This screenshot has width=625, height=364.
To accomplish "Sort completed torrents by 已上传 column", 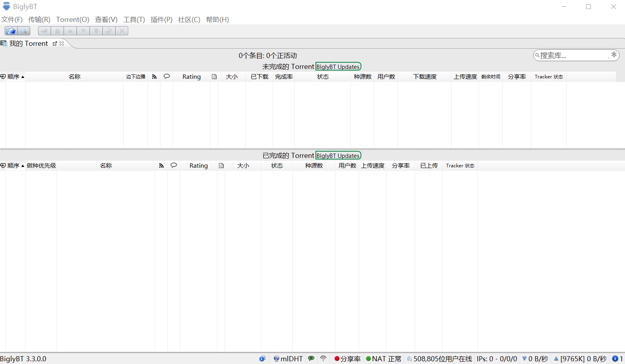I will 429,166.
